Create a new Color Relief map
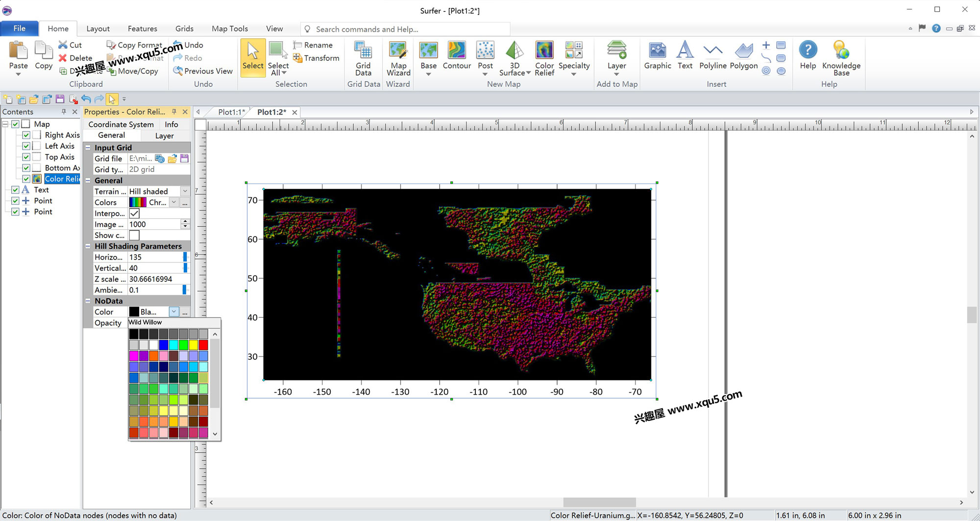 [x=544, y=59]
